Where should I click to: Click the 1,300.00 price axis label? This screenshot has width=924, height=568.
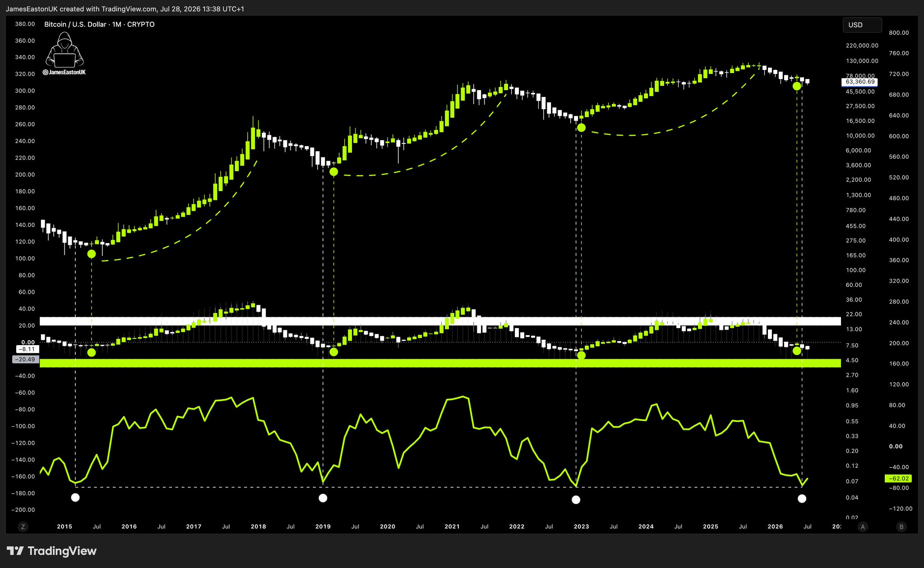point(859,195)
